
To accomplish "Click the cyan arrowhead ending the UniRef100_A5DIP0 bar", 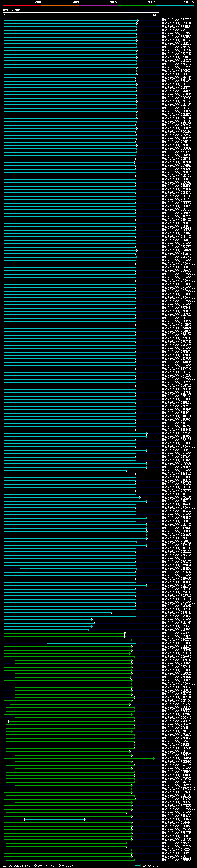I will pyautogui.click(x=147, y=586).
